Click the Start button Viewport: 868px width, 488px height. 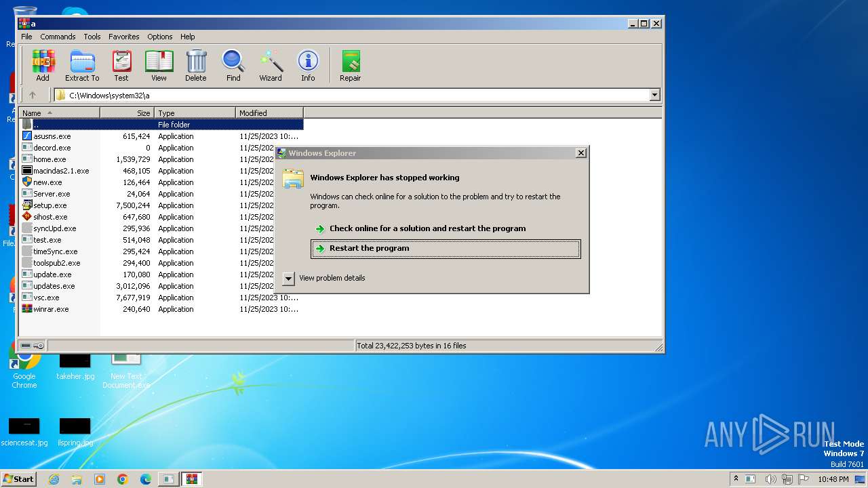18,479
